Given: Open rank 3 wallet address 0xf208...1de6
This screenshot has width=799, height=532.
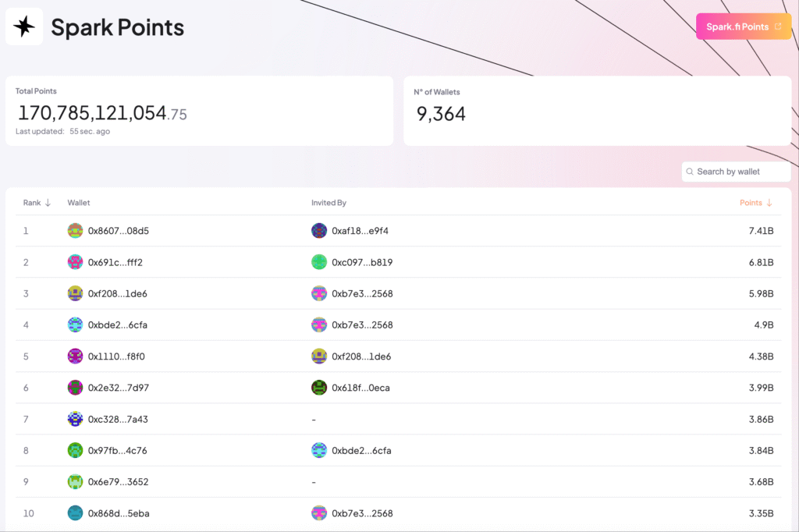Looking at the screenshot, I should pos(117,293).
